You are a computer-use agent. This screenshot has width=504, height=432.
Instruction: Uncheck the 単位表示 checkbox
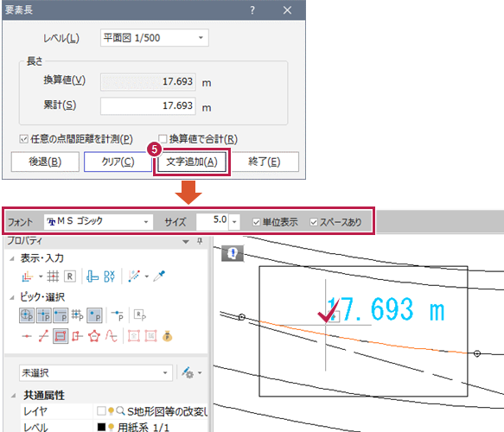(x=256, y=222)
